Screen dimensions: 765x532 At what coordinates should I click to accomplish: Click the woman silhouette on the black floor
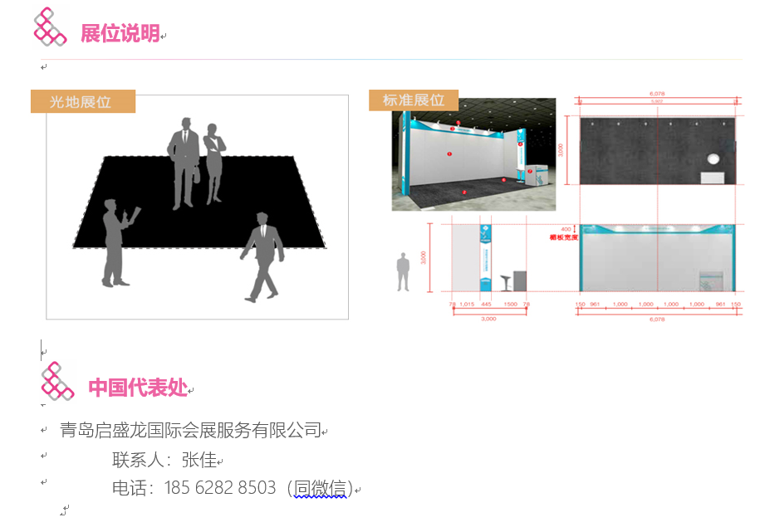click(214, 163)
